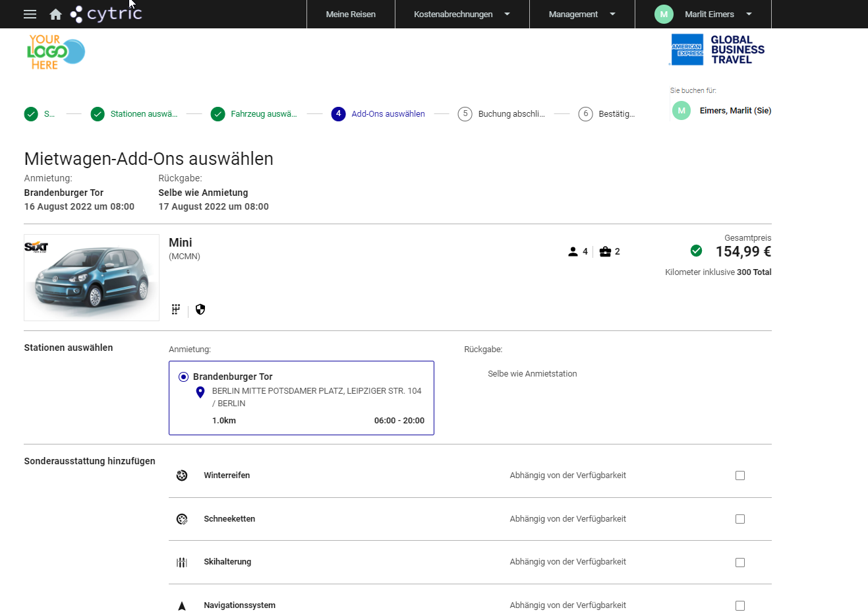Click the Sixt logo on car image
868x612 pixels.
point(36,247)
